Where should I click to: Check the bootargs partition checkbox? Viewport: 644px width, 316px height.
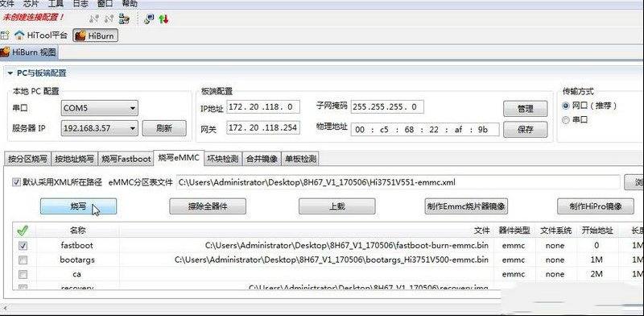click(x=23, y=260)
